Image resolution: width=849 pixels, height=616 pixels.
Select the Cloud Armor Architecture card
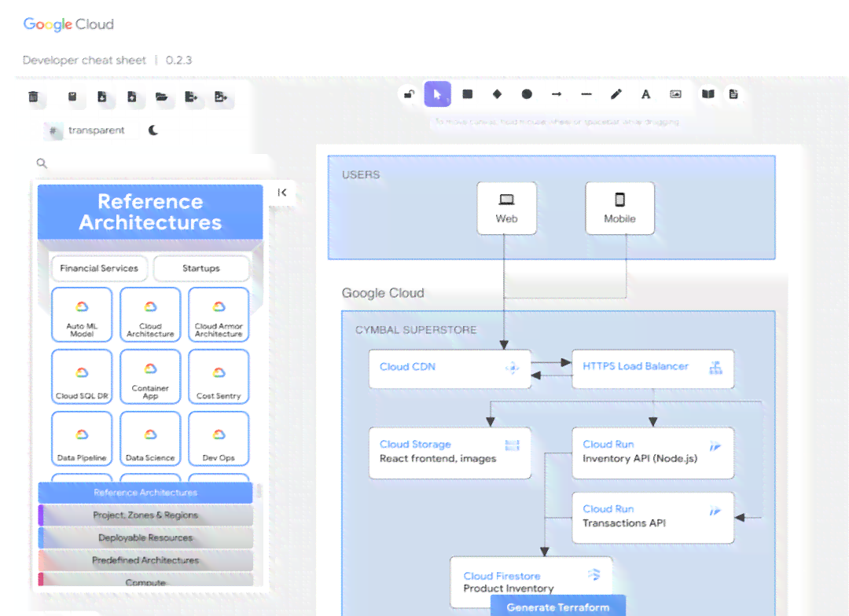(219, 314)
